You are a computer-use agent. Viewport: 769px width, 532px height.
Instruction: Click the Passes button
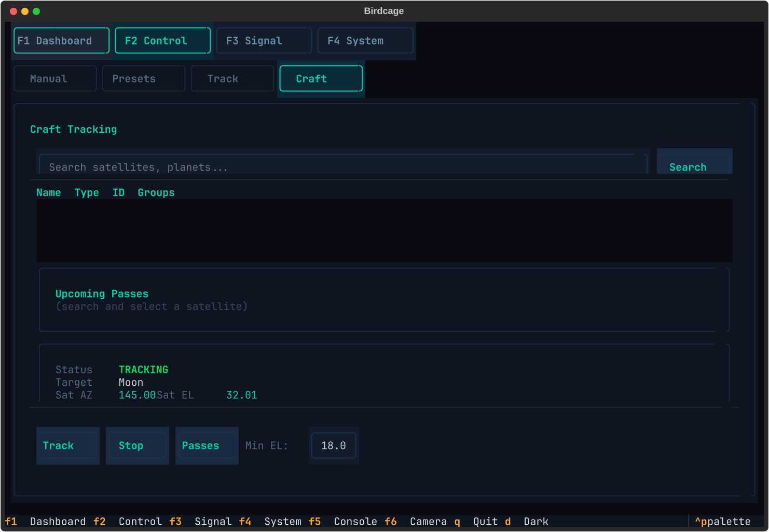coord(207,445)
